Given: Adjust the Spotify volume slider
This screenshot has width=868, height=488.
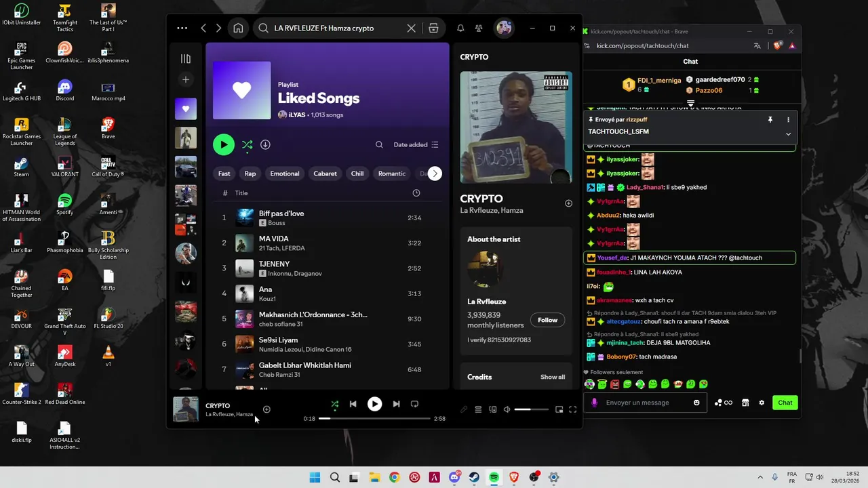Looking at the screenshot, I should (x=531, y=409).
